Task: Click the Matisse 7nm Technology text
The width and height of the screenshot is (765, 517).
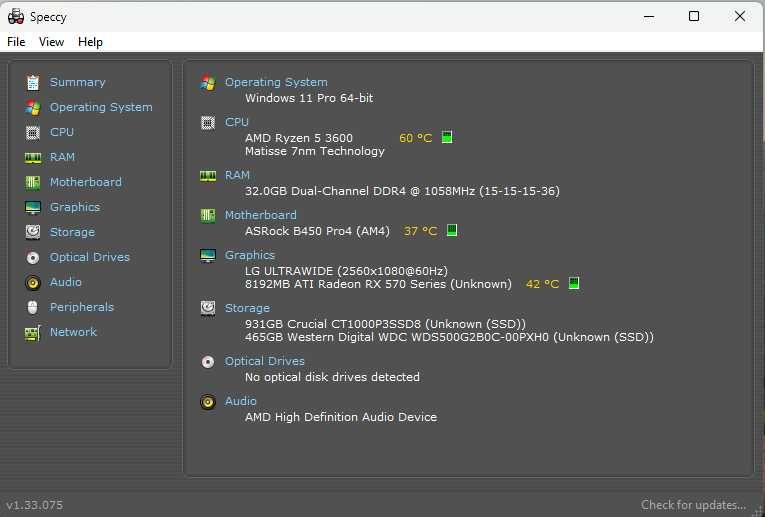Action: click(x=315, y=151)
